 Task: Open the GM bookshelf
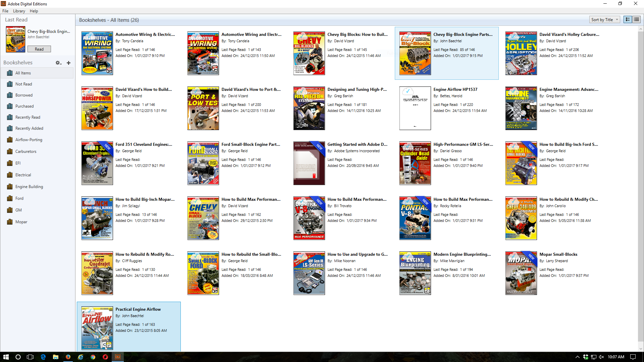[x=37, y=210]
